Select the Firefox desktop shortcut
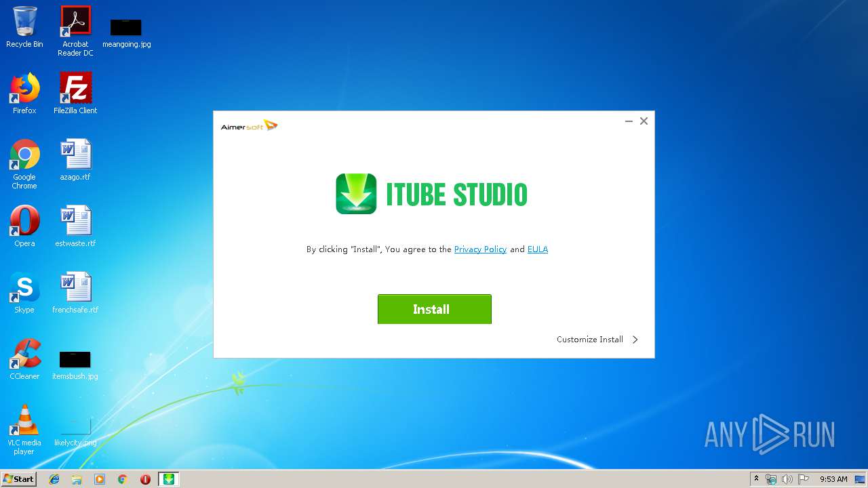868x488 pixels. pos(24,94)
